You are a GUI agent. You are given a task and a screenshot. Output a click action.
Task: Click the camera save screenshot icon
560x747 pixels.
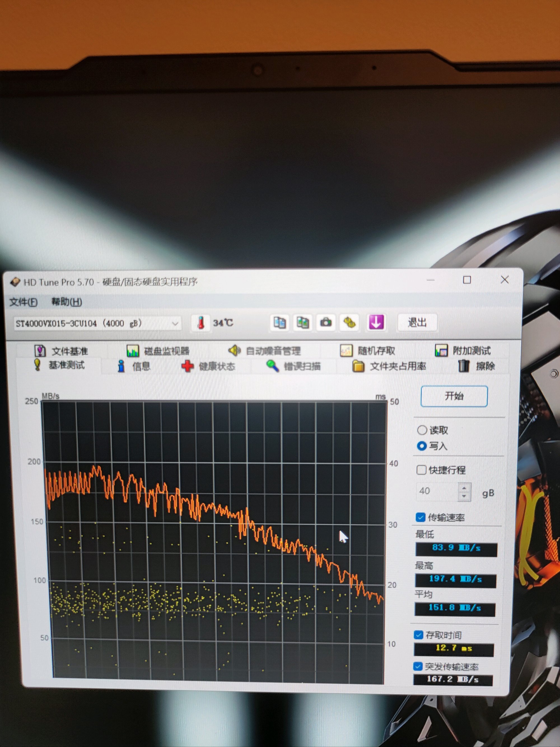(x=326, y=322)
